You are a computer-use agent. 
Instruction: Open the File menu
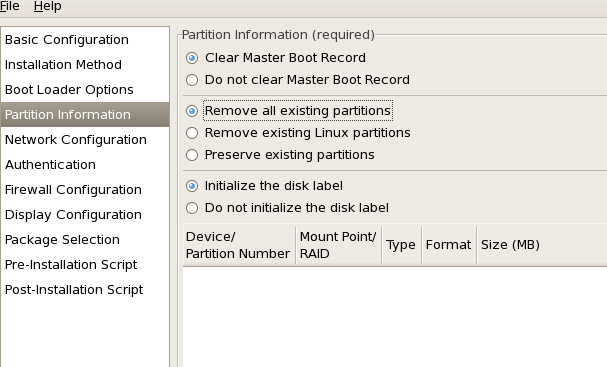pyautogui.click(x=9, y=6)
